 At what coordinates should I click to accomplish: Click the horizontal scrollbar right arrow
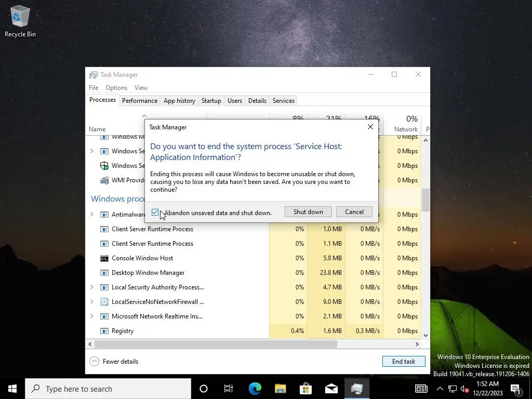[x=417, y=344]
